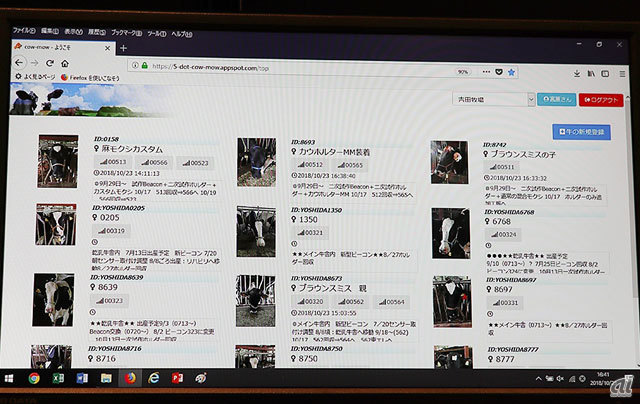Select beacon tag 00562

(x=351, y=302)
